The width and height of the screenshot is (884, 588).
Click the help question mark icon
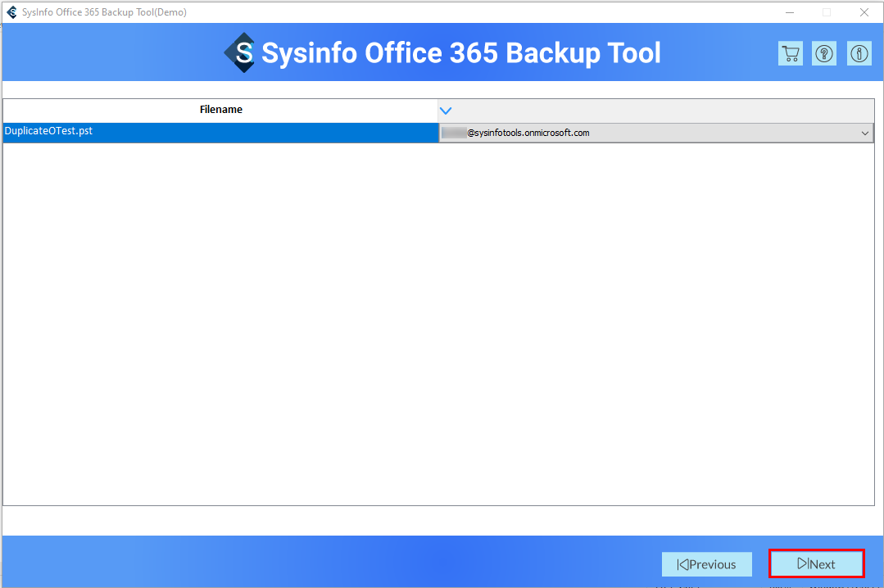pyautogui.click(x=824, y=54)
